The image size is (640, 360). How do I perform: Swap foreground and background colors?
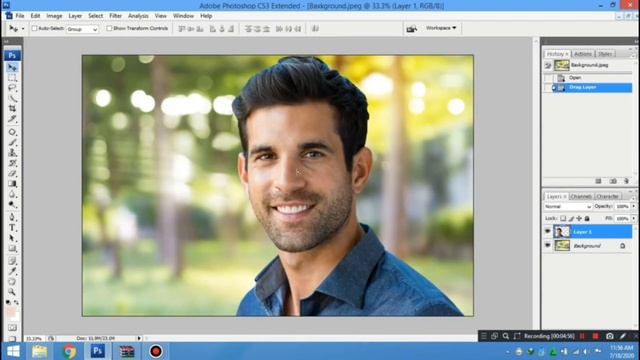click(16, 302)
